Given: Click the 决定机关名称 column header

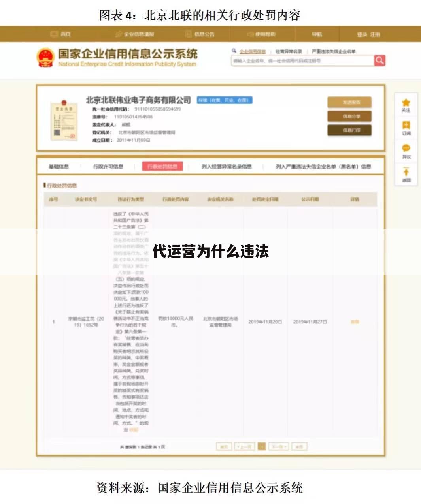Looking at the screenshot, I should click(221, 200).
